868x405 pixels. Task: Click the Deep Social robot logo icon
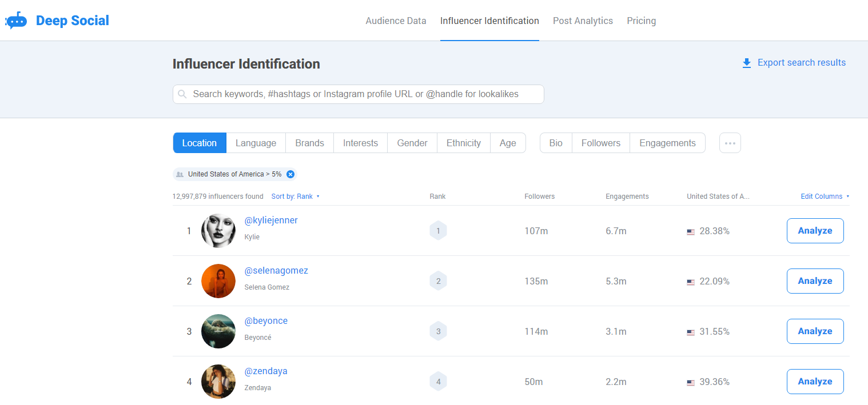click(x=16, y=21)
